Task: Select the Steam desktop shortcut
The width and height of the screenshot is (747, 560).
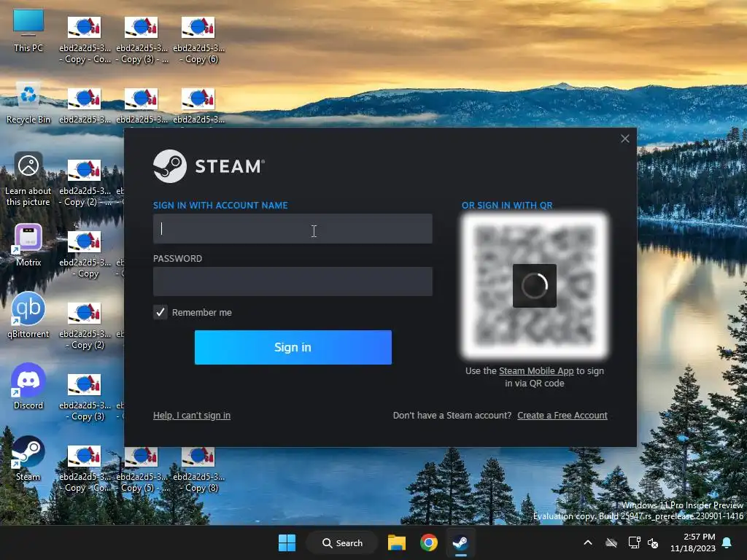Action: [x=28, y=458]
